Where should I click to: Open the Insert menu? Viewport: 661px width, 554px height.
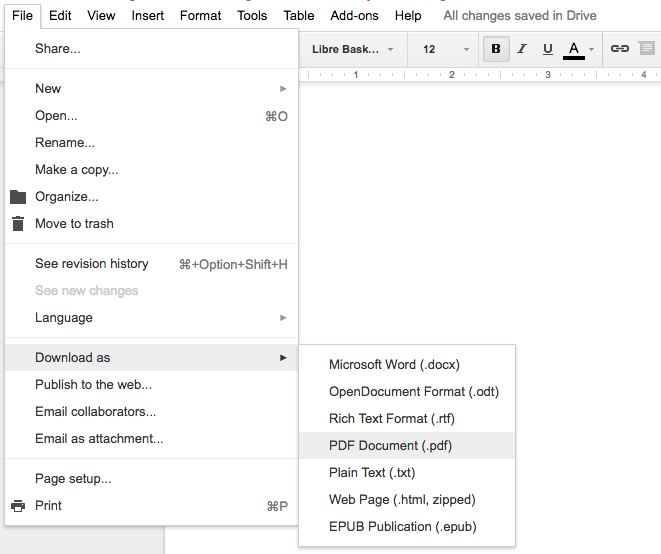tap(148, 16)
